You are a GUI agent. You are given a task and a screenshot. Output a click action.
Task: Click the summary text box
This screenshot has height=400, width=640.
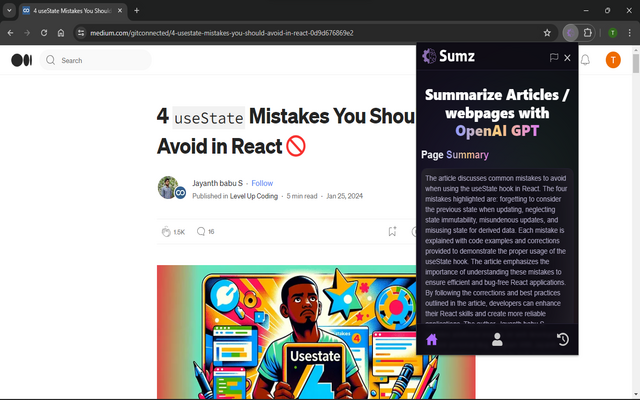click(497, 246)
